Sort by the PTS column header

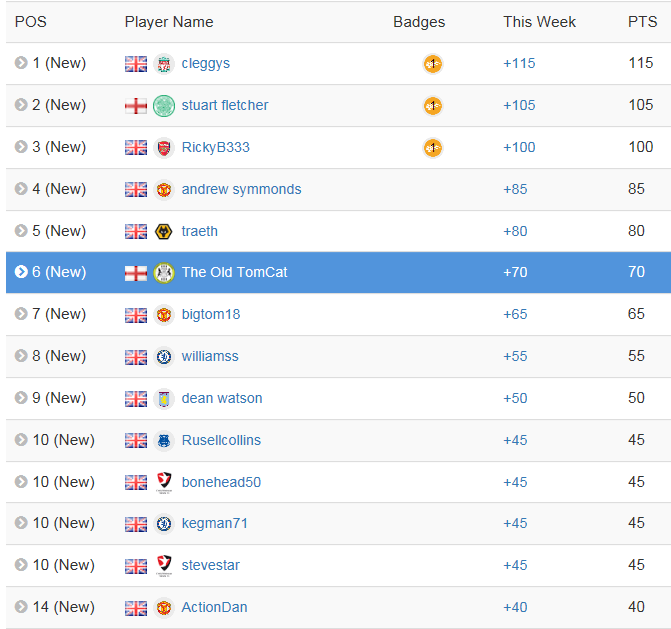[642, 22]
